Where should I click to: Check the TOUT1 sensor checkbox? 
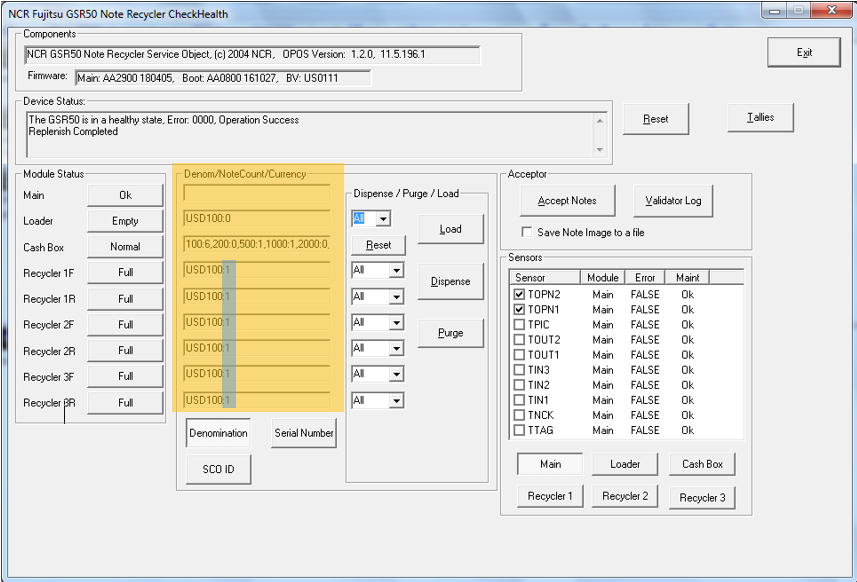click(x=519, y=355)
